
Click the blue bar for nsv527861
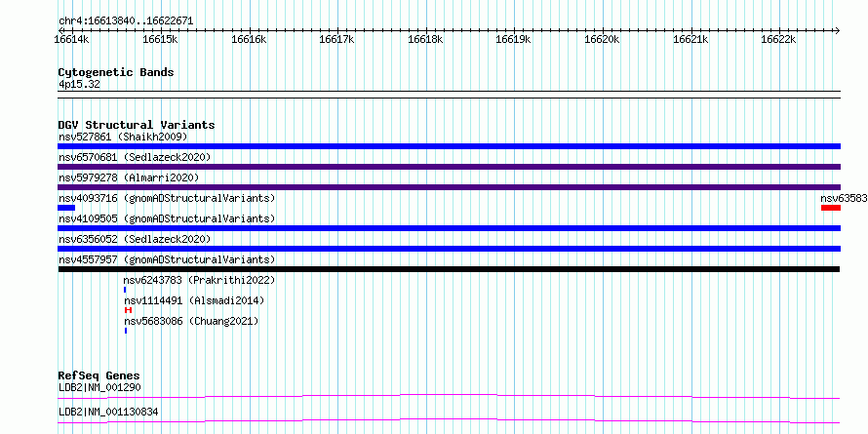pyautogui.click(x=449, y=146)
